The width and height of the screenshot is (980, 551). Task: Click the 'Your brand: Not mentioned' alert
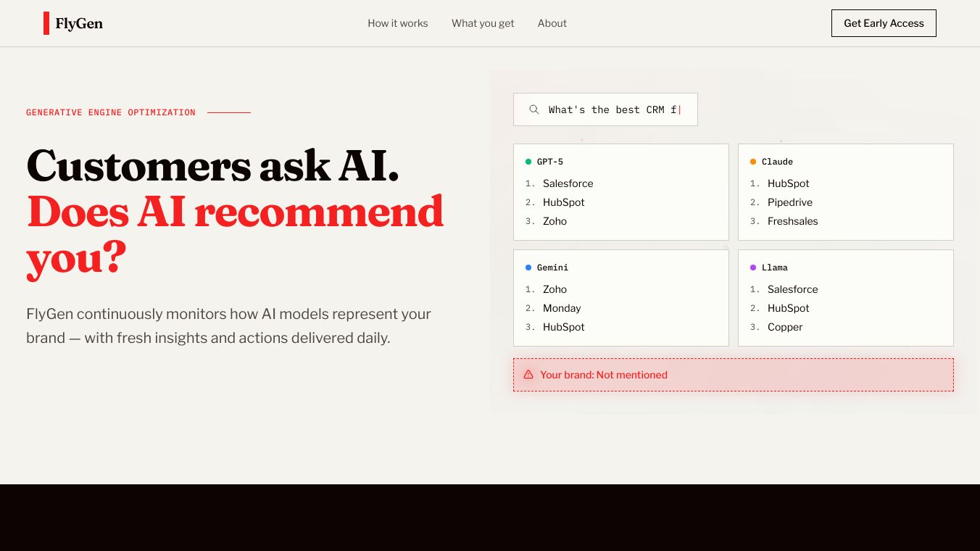pyautogui.click(x=734, y=375)
